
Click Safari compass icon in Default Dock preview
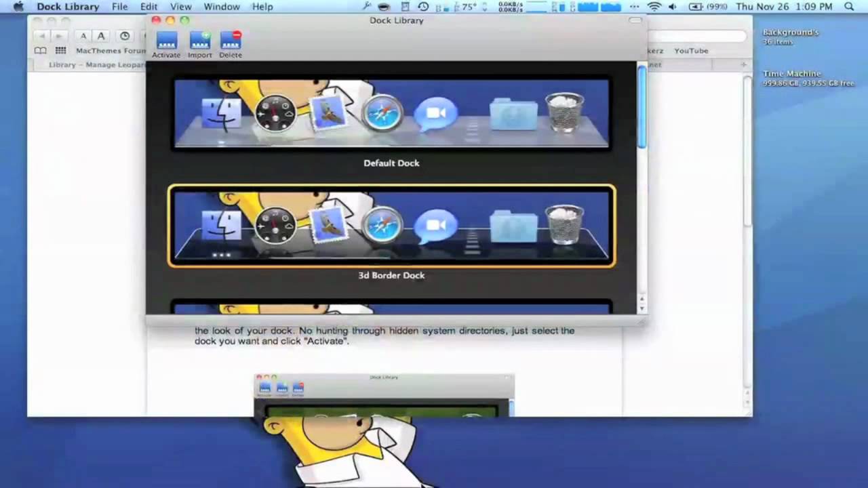tap(382, 113)
